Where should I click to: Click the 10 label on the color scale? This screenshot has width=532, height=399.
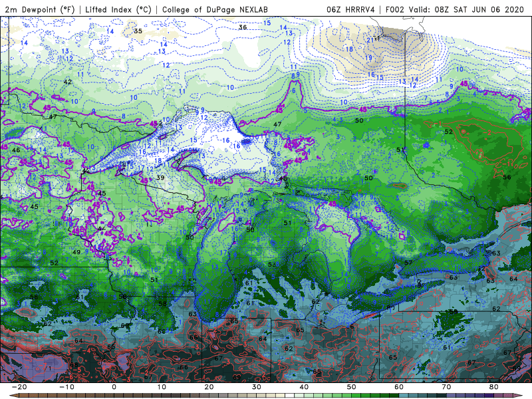(x=162, y=387)
